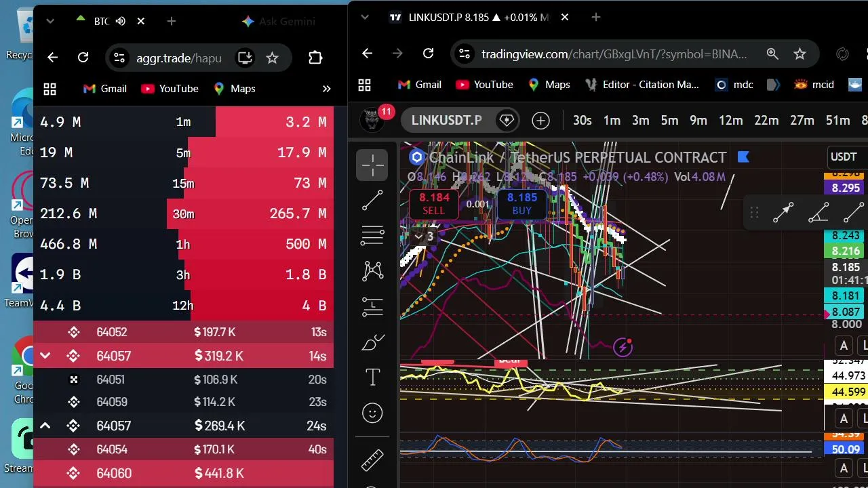Screen dimensions: 868x488
Task: Open Editor - Citation Ma... bookmark
Action: (x=642, y=85)
